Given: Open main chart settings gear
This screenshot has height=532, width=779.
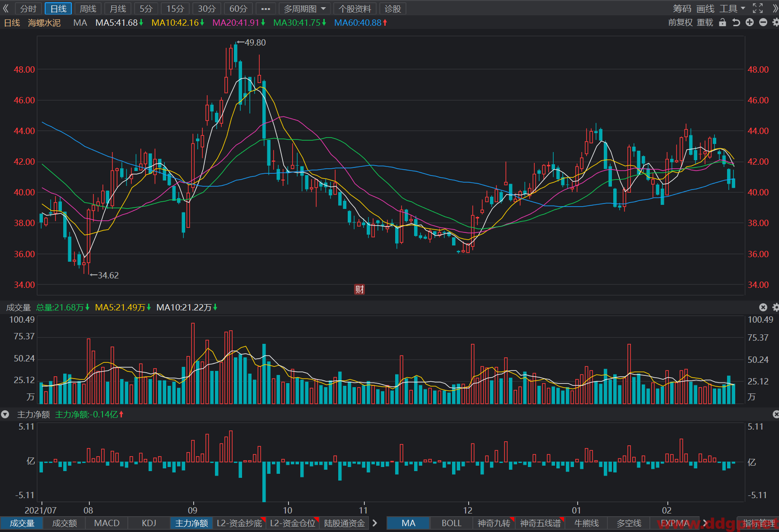Looking at the screenshot, I should (x=775, y=23).
